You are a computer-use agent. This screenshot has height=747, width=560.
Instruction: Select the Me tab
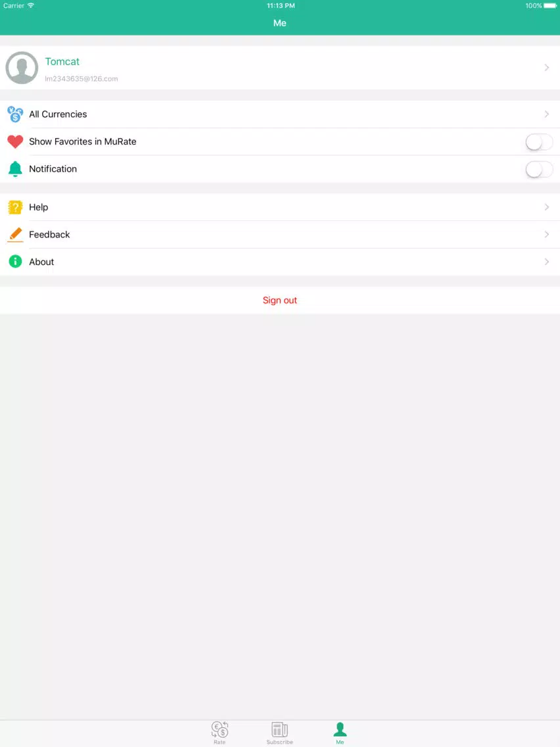point(340,733)
